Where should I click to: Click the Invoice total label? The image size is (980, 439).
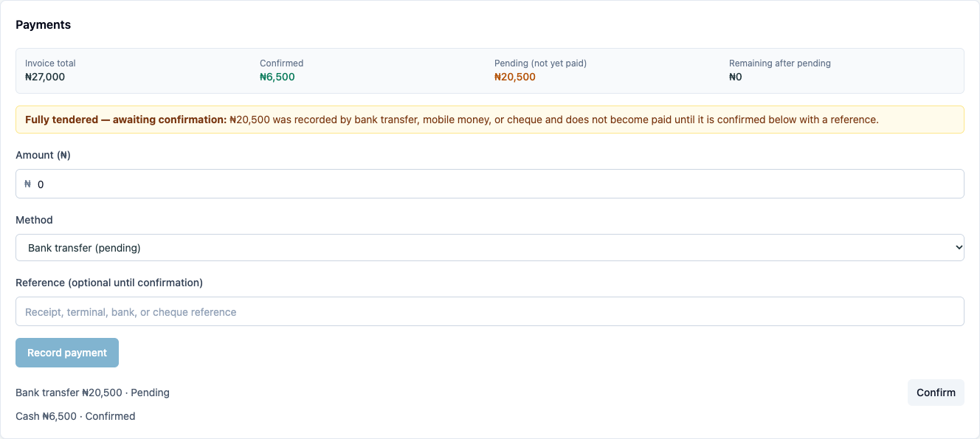(x=50, y=63)
